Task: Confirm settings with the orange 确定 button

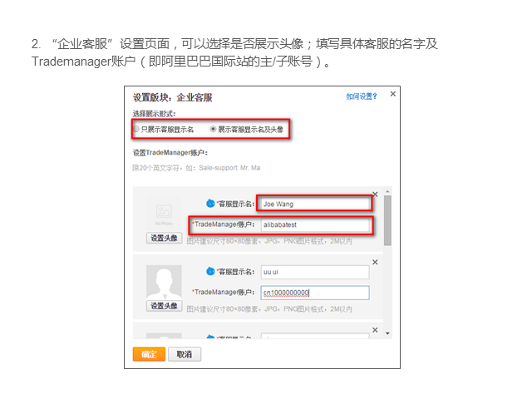Action: (149, 354)
